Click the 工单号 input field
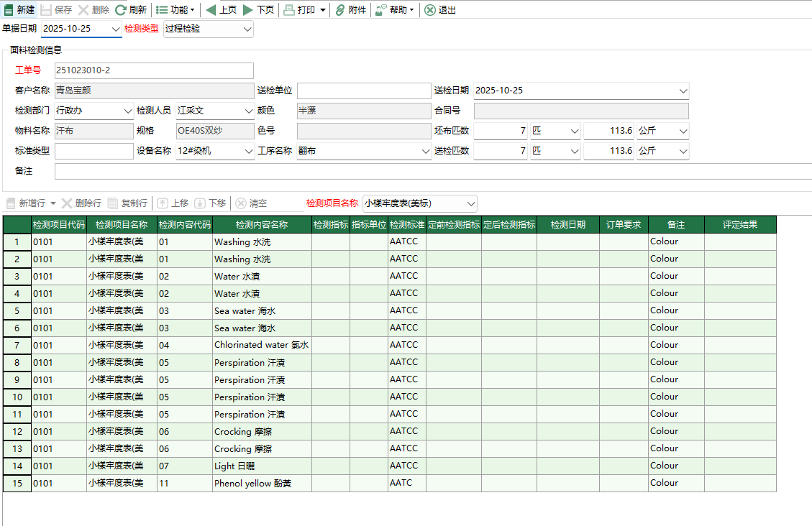This screenshot has height=526, width=812. 154,70
